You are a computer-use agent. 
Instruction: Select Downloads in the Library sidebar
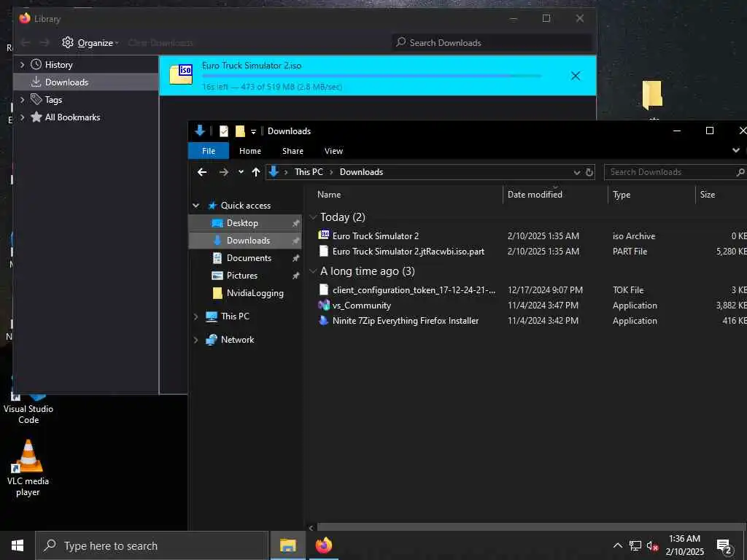tap(86, 82)
